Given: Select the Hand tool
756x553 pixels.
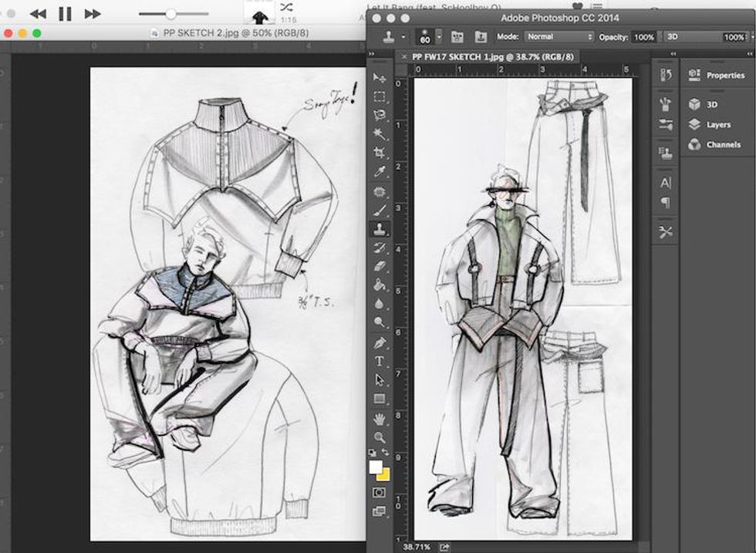Looking at the screenshot, I should click(379, 419).
